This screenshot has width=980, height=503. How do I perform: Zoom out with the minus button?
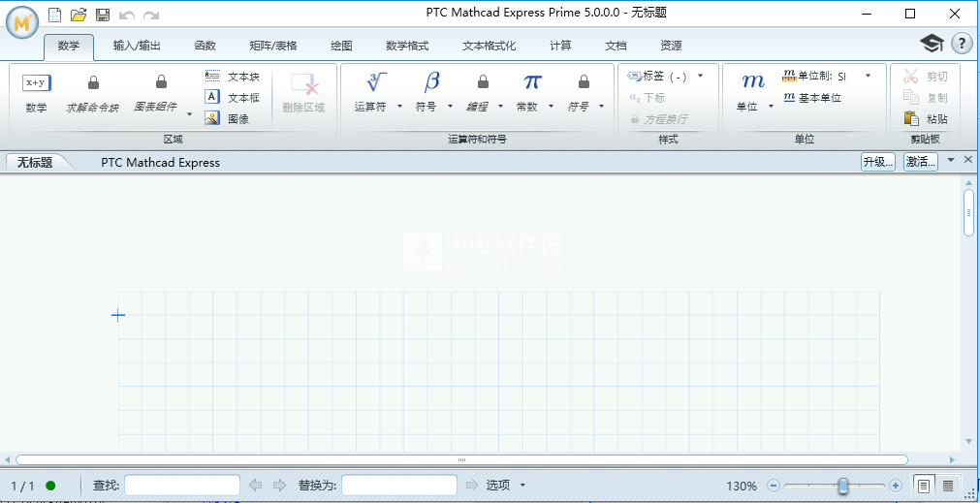click(774, 485)
